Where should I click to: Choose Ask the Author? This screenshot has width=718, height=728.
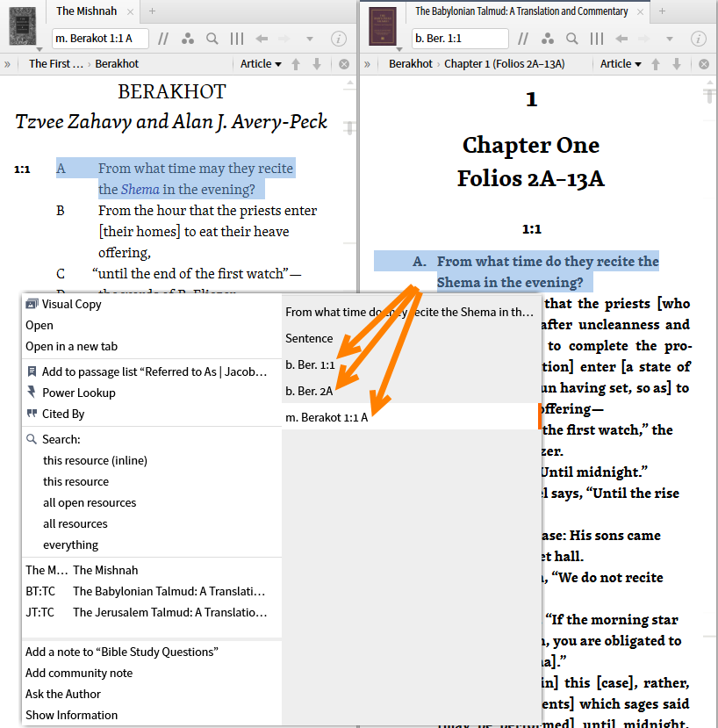152,694
